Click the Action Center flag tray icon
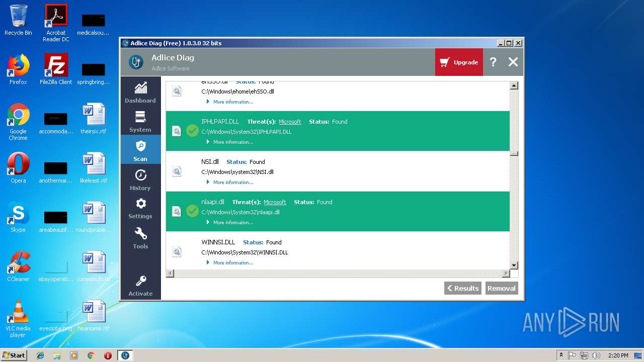Image resolution: width=644 pixels, height=362 pixels. point(572,355)
